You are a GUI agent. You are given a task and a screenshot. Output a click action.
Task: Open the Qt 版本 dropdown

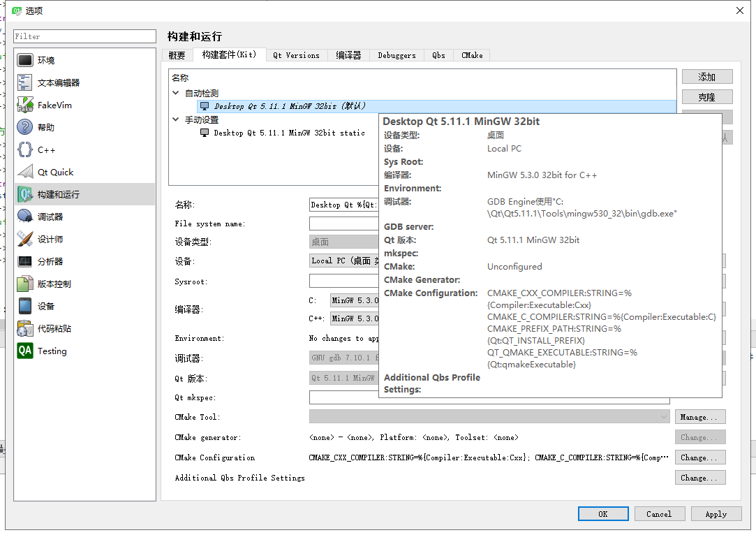[343, 379]
